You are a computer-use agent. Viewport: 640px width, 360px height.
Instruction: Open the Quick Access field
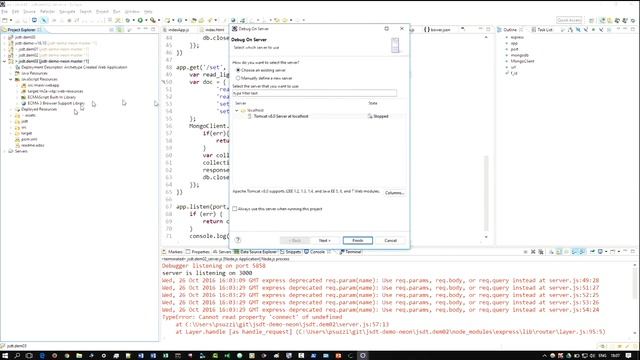(569, 20)
